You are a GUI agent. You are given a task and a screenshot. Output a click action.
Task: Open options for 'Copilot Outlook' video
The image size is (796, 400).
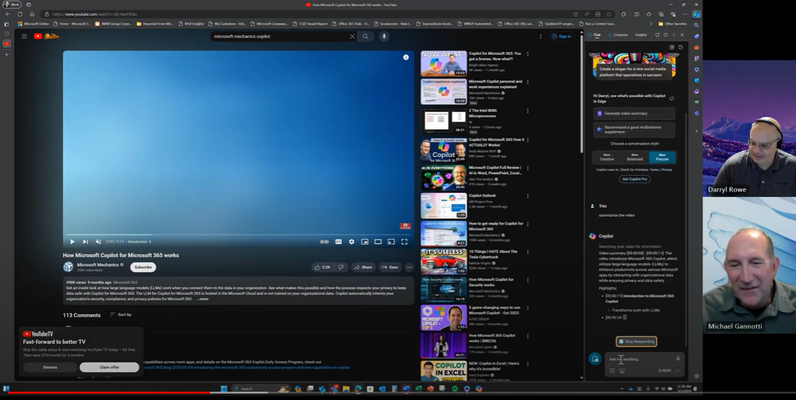528,196
